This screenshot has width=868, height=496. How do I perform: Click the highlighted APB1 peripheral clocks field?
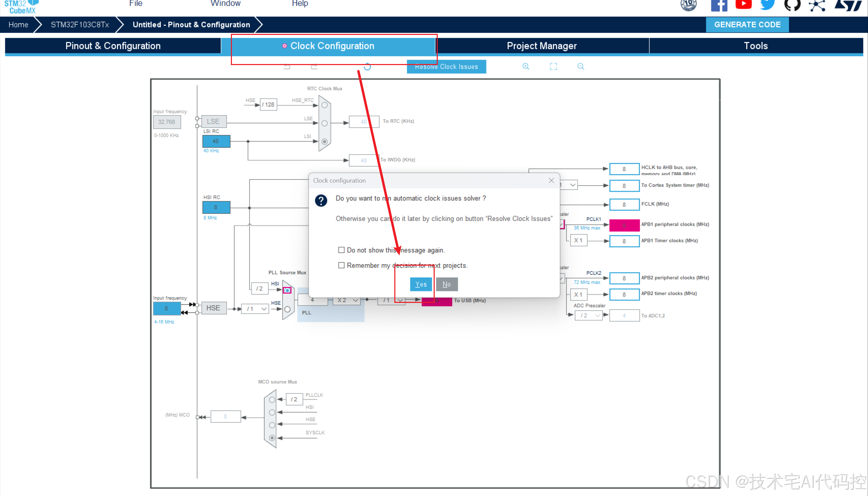click(624, 225)
